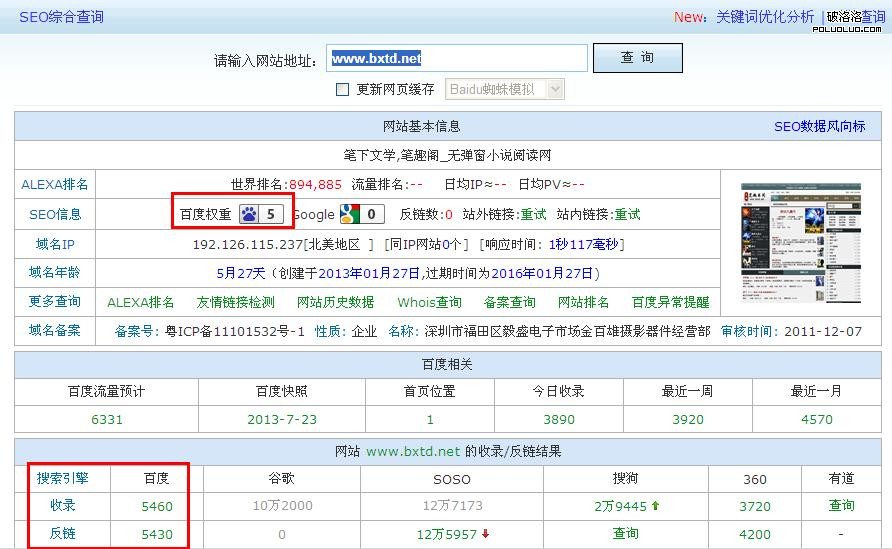Click 360 反链 value 4200
Screen dimensions: 892x549
click(x=755, y=534)
